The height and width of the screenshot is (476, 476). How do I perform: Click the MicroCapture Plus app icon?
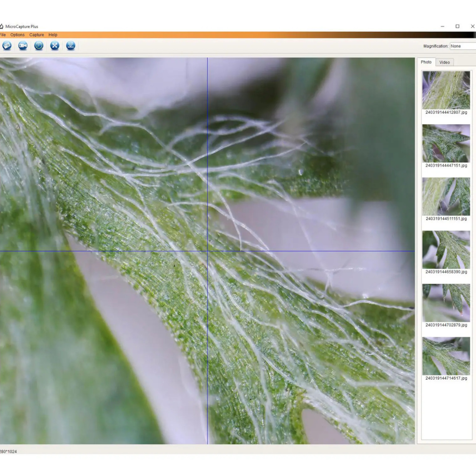coord(1,26)
